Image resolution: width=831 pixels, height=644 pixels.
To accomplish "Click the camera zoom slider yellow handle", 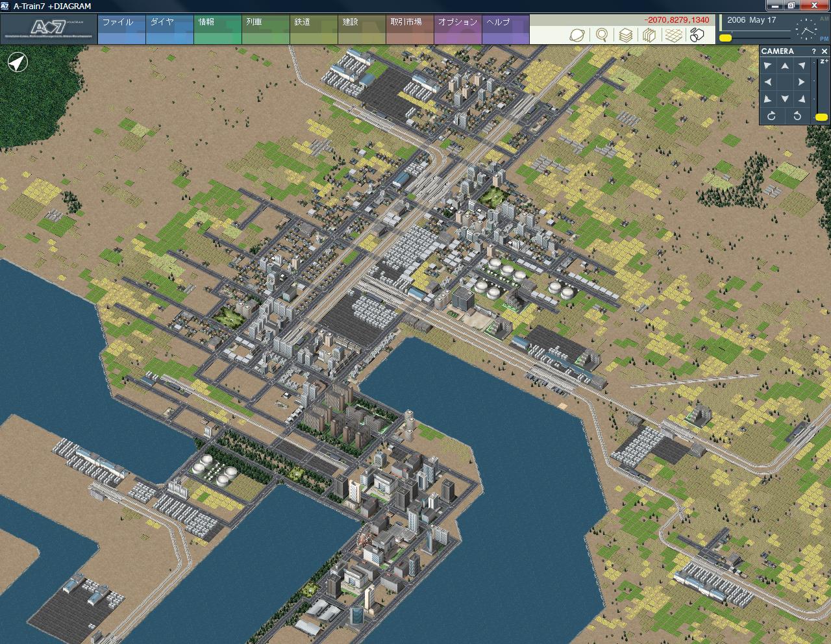I will point(821,118).
